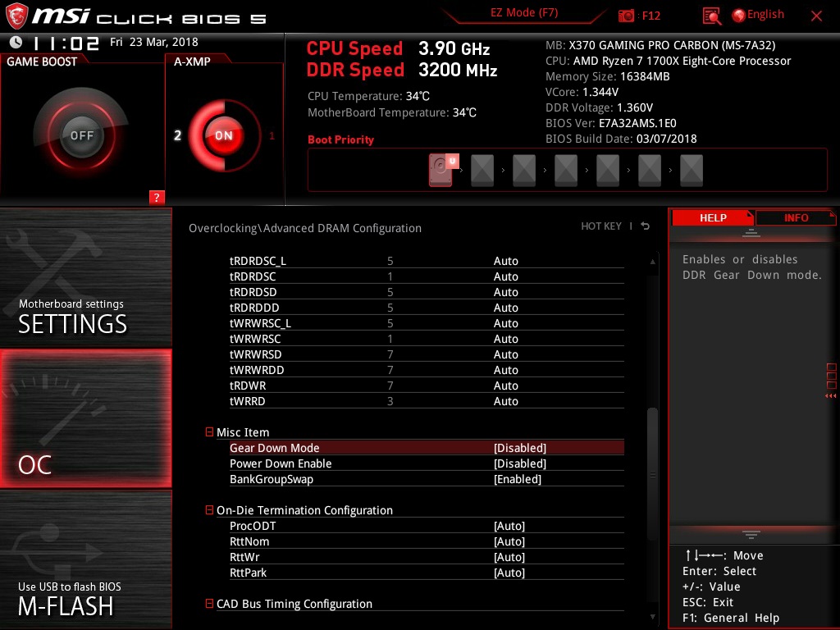Screen dimensions: 840x630
Task: Select the Gear Down Mode label
Action: click(274, 448)
